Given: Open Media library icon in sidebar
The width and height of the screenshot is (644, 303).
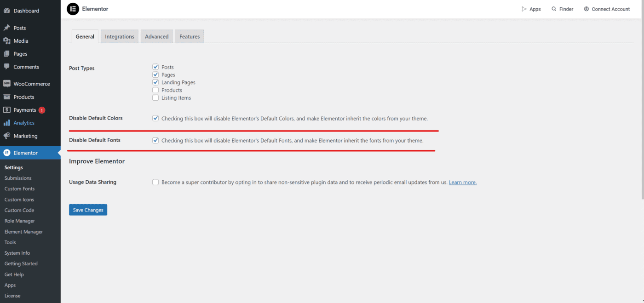Looking at the screenshot, I should click(x=7, y=41).
